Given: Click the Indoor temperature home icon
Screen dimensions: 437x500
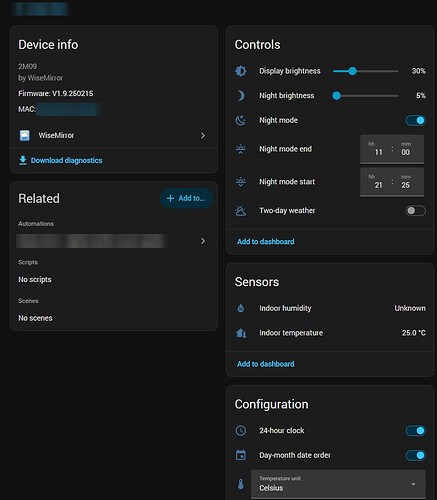Looking at the screenshot, I should 241,333.
